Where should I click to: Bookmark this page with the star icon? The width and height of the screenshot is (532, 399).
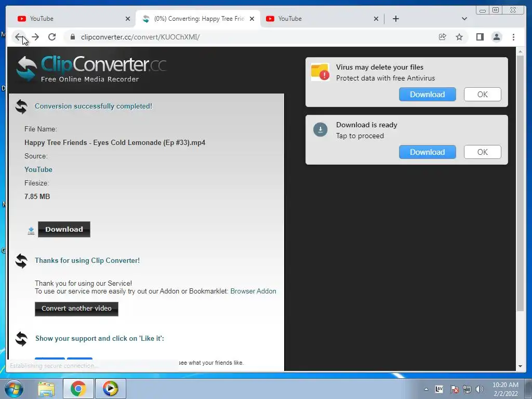(459, 37)
